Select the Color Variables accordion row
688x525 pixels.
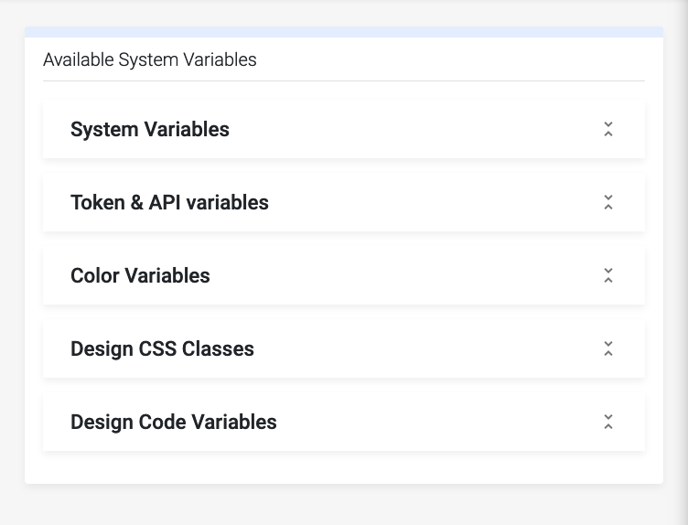[344, 275]
